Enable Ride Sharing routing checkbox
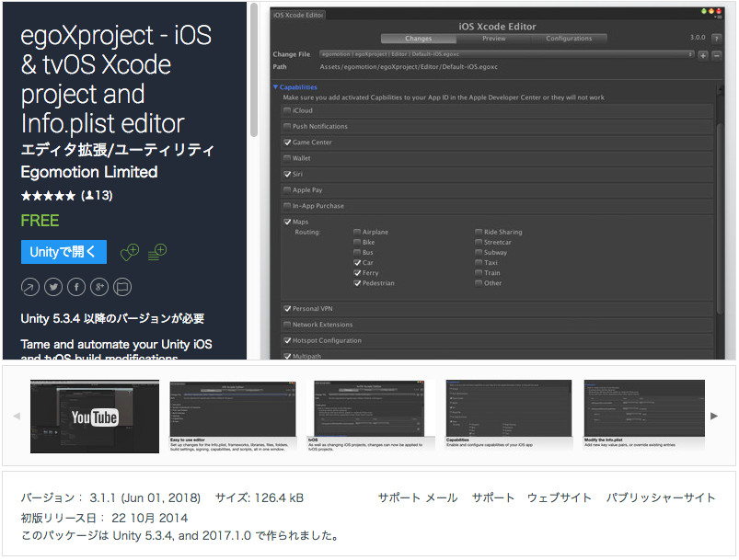This screenshot has width=739, height=560. coord(479,232)
